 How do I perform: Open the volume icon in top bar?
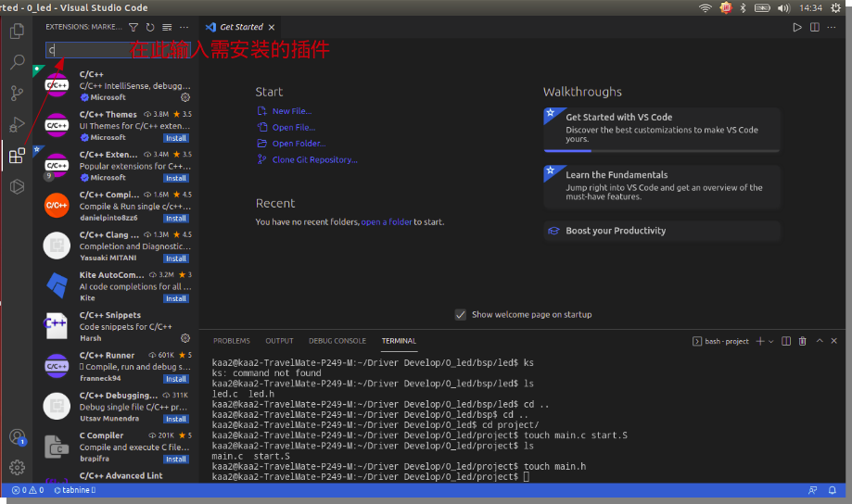pos(783,7)
